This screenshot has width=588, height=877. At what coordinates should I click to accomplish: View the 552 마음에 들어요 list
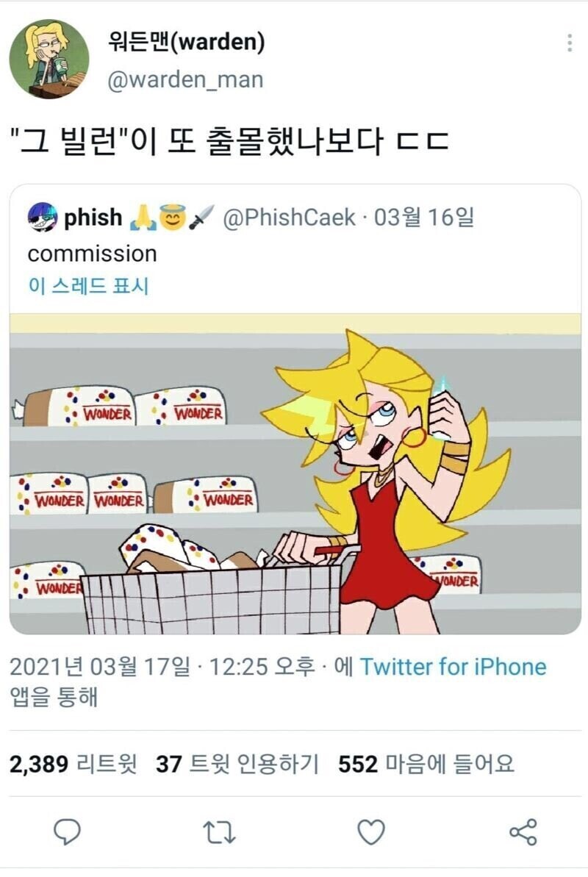pyautogui.click(x=426, y=764)
